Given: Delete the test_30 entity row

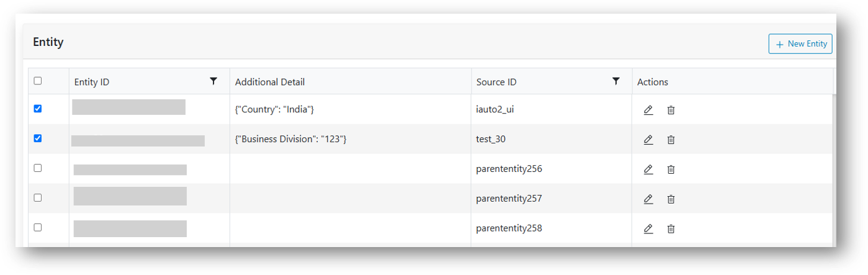Looking at the screenshot, I should pos(671,140).
